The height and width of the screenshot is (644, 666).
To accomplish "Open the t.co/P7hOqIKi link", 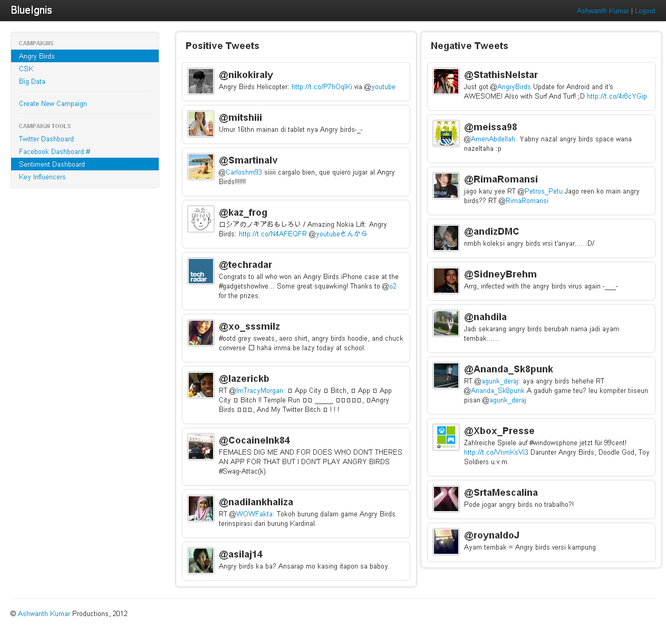I will pyautogui.click(x=322, y=86).
